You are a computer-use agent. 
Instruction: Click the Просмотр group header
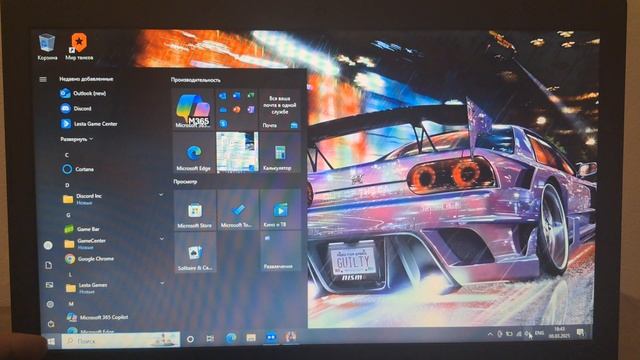(185, 182)
